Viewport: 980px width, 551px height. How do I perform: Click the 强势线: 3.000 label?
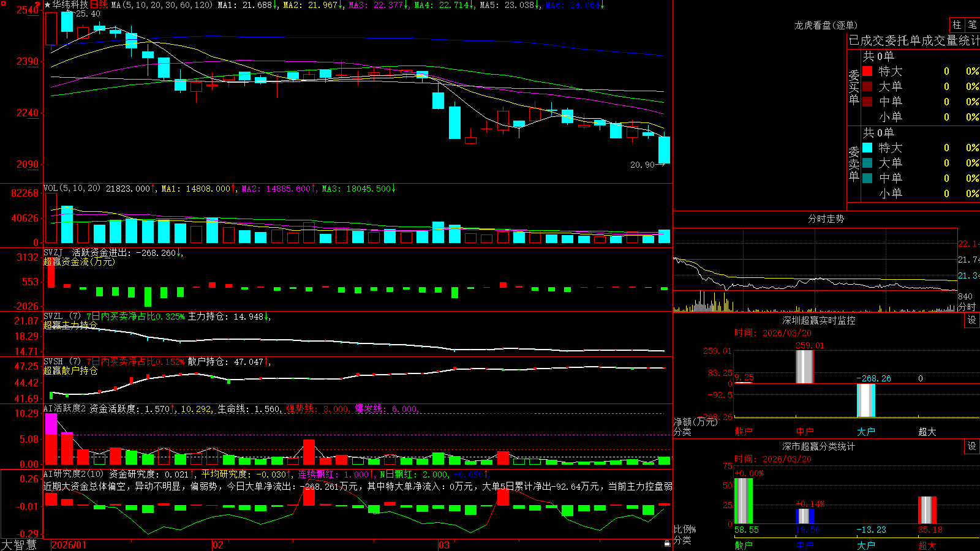[x=317, y=408]
